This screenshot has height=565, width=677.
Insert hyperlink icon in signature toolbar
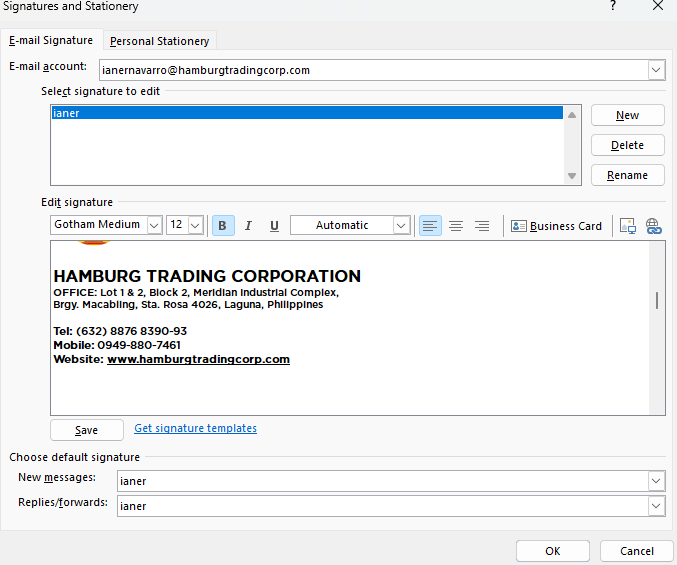click(653, 225)
